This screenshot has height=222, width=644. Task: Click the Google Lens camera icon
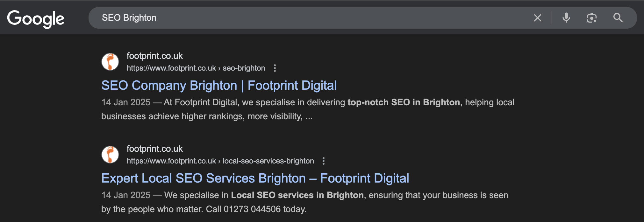591,18
